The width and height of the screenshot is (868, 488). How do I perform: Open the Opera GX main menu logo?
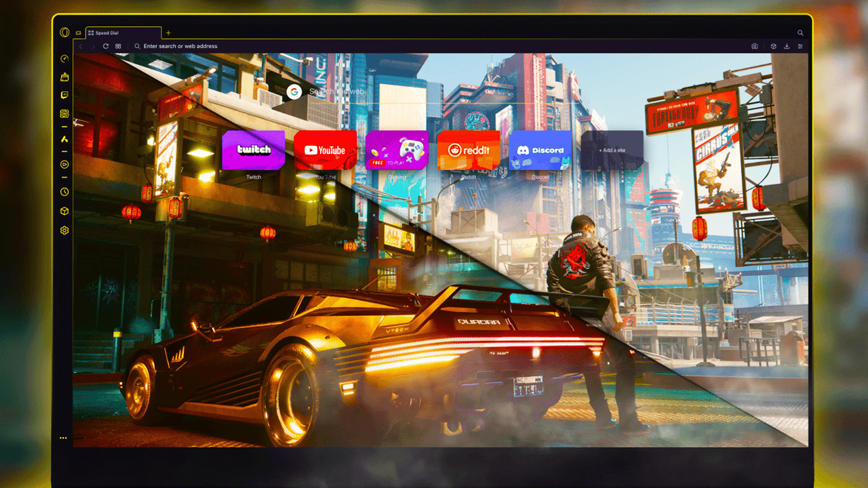[x=64, y=33]
